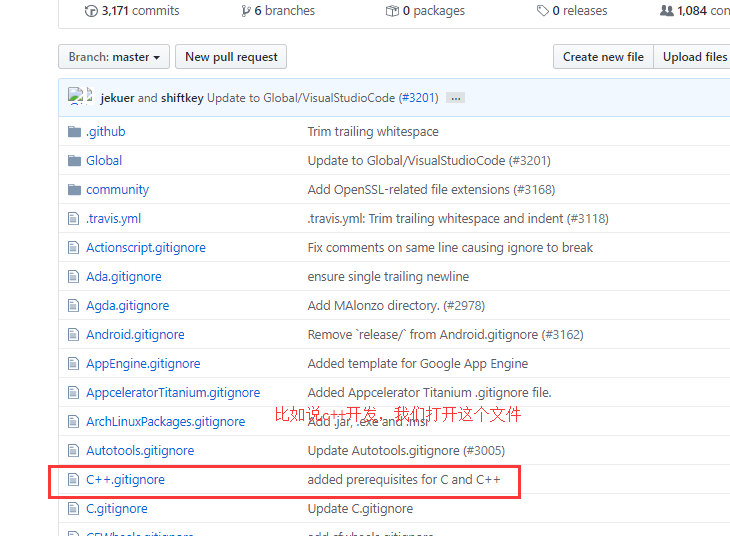This screenshot has height=536, width=730.
Task: Click the Agda.gitignore file icon
Action: 74,305
